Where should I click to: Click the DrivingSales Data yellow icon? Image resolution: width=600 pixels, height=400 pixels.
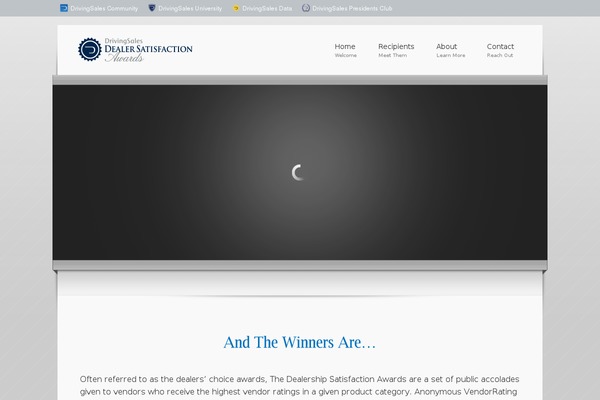click(236, 8)
